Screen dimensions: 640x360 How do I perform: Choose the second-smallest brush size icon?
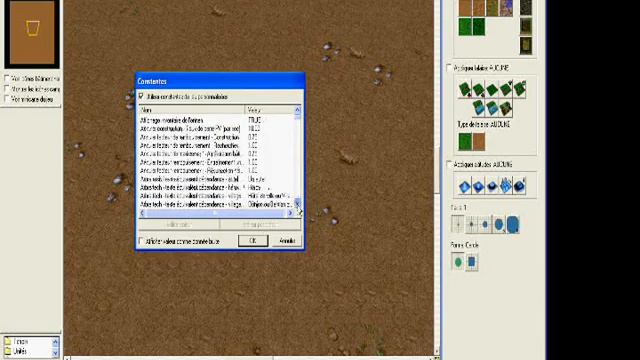471,224
